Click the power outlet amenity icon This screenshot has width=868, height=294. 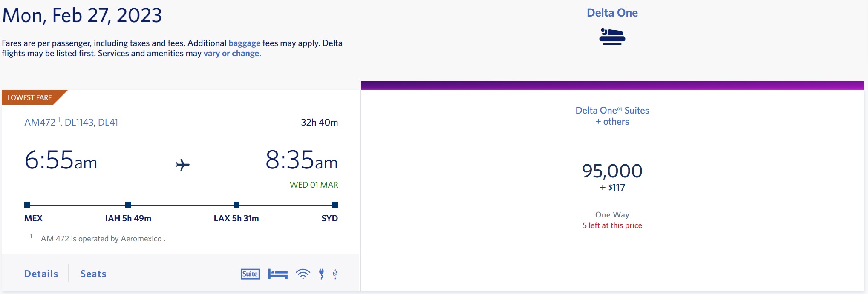322,274
